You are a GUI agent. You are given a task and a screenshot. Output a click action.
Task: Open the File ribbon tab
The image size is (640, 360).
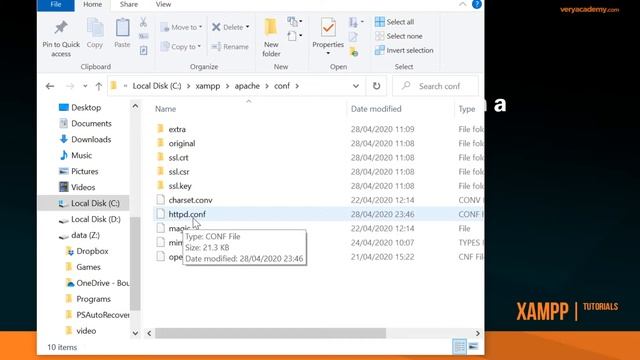coord(56,4)
